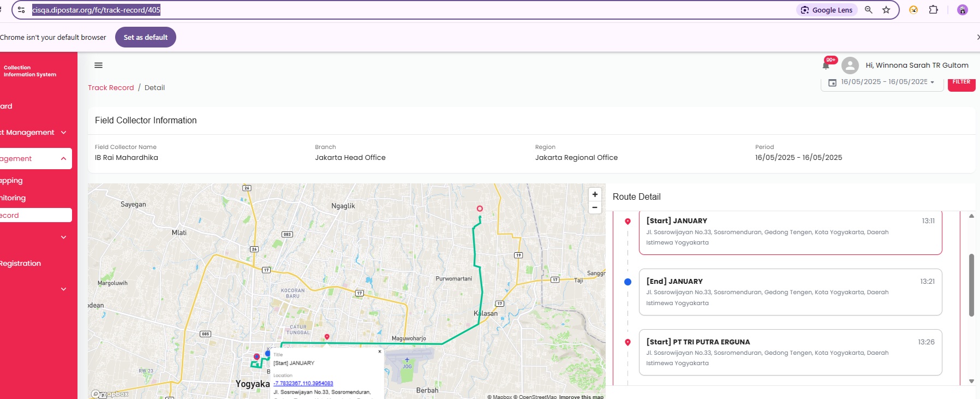Zoom in on the map
The height and width of the screenshot is (399, 980).
click(x=595, y=194)
